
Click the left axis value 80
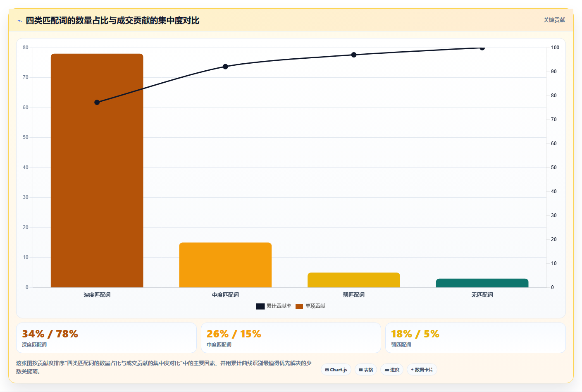tap(26, 48)
